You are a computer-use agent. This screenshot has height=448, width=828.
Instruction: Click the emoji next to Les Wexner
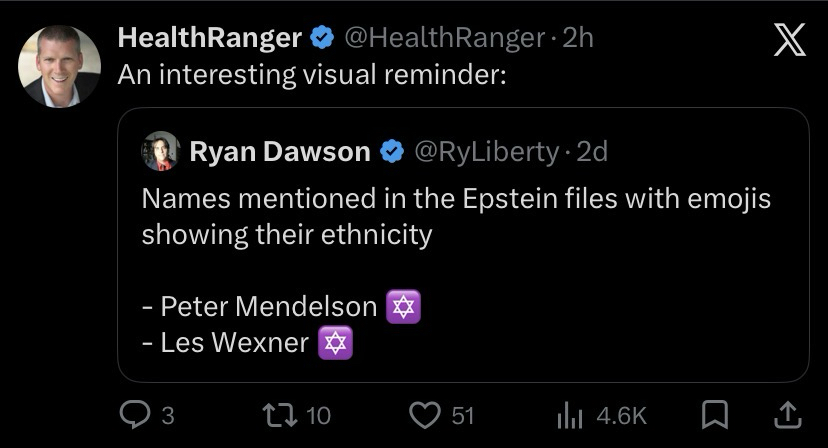tap(335, 343)
